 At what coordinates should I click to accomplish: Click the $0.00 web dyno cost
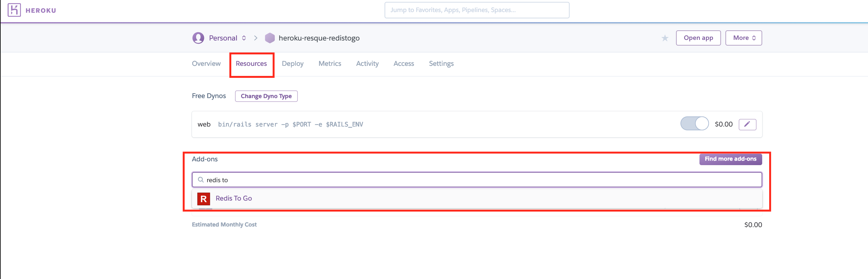(x=724, y=124)
